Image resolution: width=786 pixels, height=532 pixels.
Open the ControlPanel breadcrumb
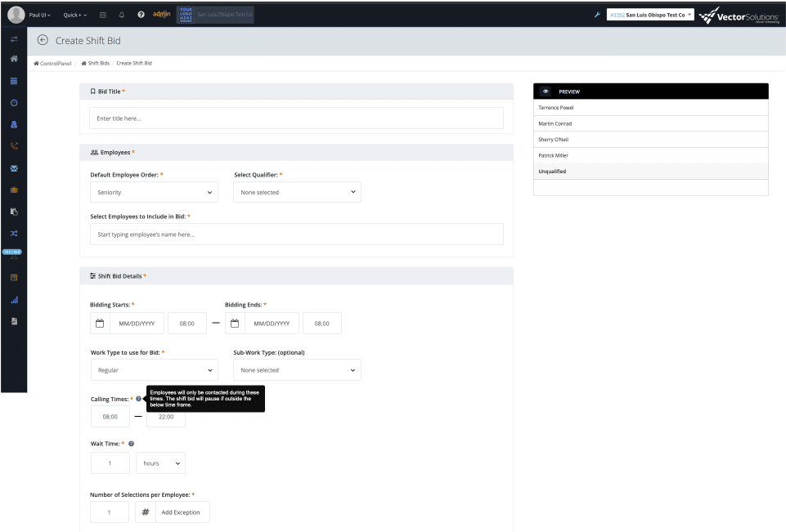click(52, 63)
